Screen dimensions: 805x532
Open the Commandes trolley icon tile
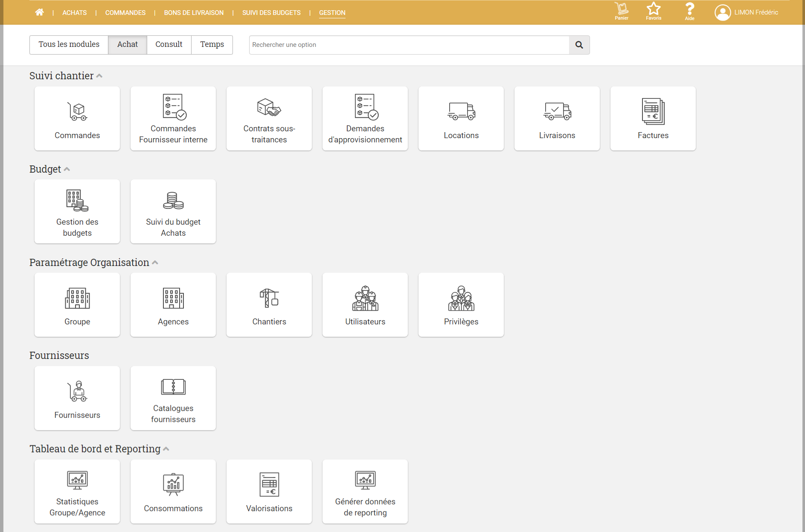pos(77,111)
